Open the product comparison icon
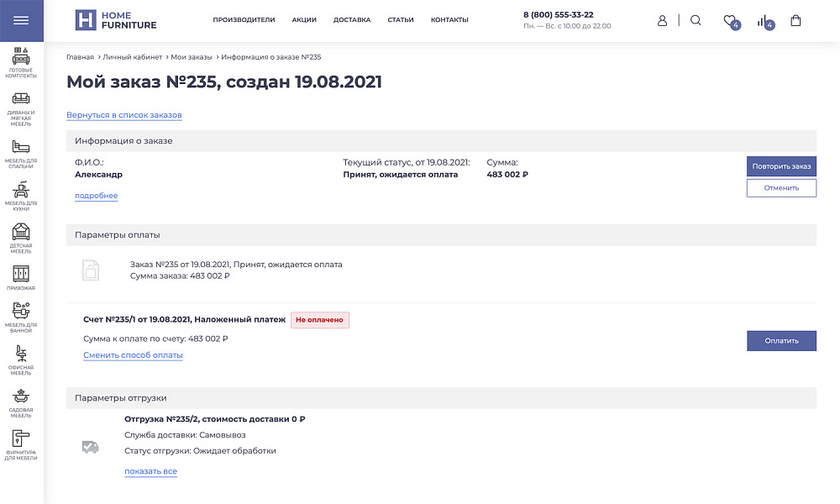 pos(763,20)
